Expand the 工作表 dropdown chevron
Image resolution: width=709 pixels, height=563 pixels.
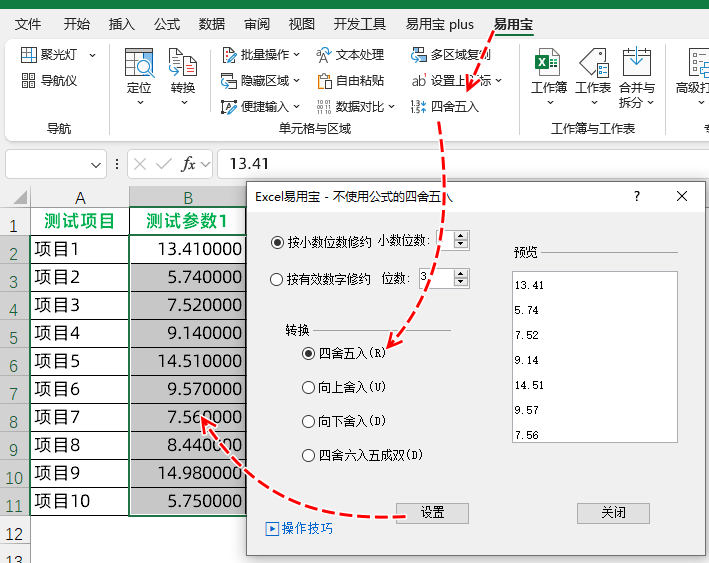pyautogui.click(x=594, y=103)
